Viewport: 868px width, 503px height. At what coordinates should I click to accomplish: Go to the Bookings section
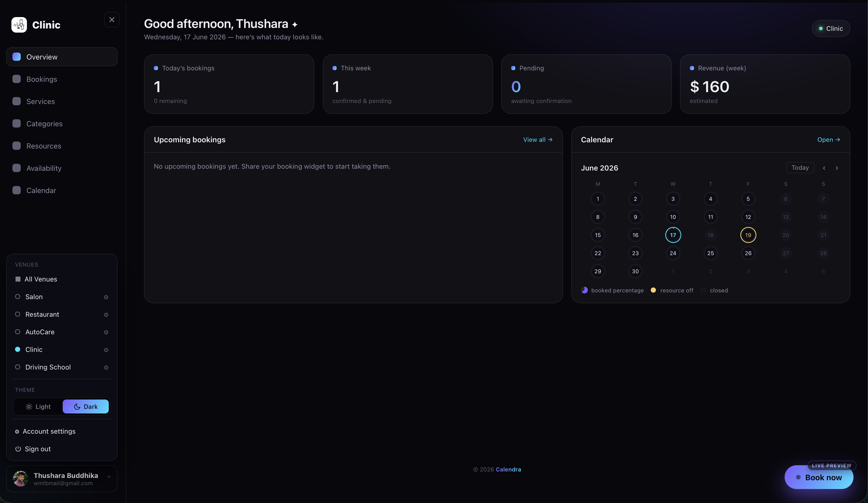(62, 79)
